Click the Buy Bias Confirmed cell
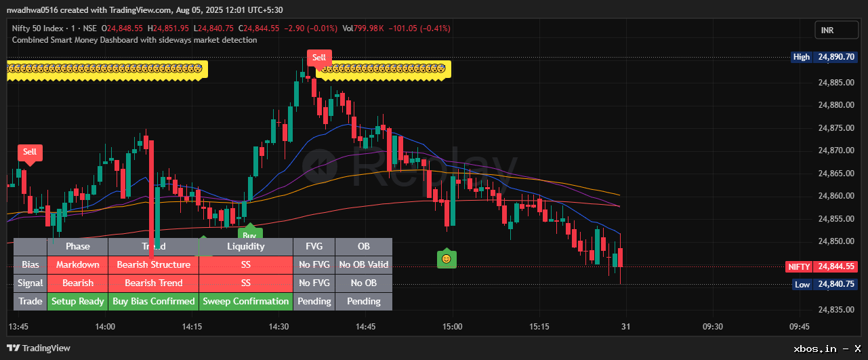Viewport: 868px width, 360px height. point(154,301)
